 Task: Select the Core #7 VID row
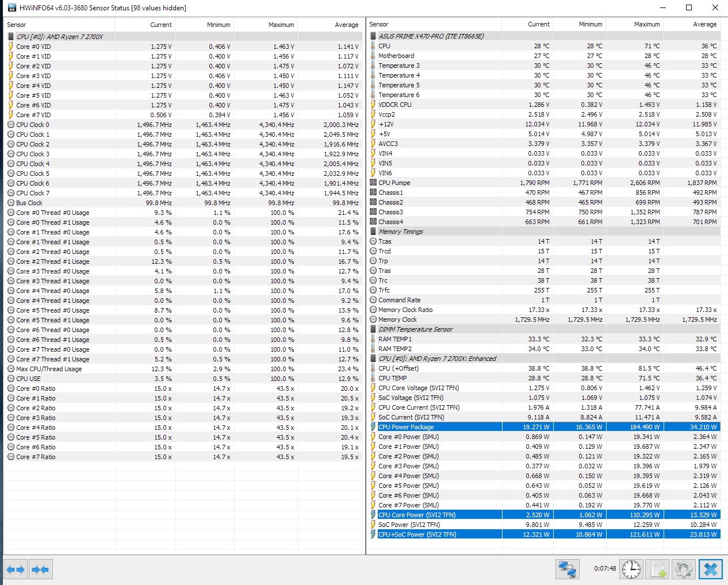[183, 115]
